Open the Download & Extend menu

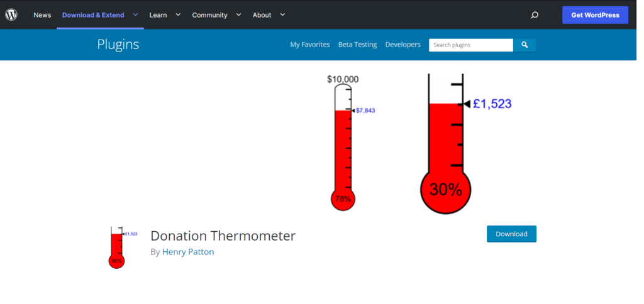click(93, 15)
